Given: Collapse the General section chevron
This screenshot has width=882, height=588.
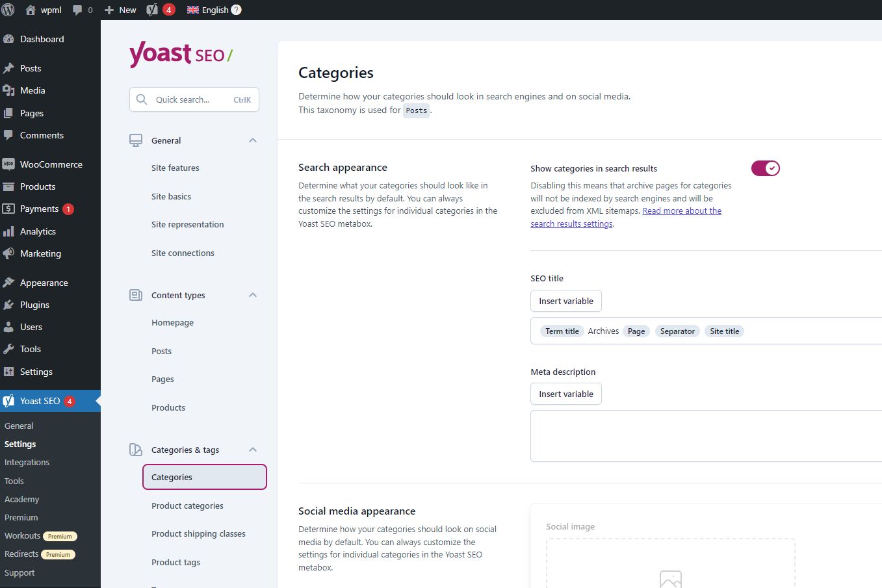Looking at the screenshot, I should (x=253, y=140).
